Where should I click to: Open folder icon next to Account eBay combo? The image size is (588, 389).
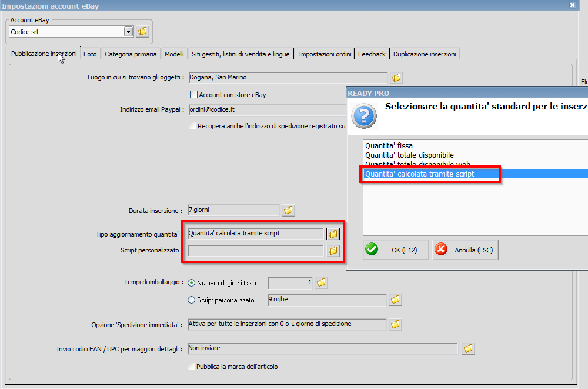click(x=142, y=32)
